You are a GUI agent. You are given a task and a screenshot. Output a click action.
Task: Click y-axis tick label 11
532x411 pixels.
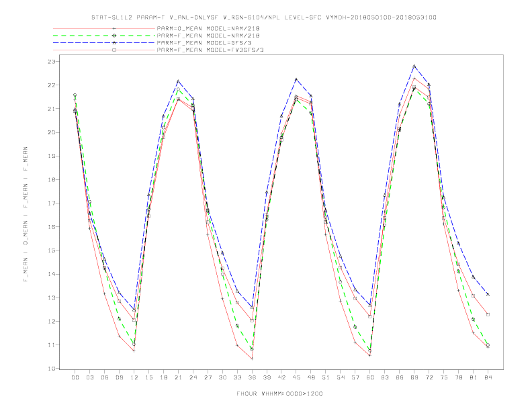(x=51, y=345)
